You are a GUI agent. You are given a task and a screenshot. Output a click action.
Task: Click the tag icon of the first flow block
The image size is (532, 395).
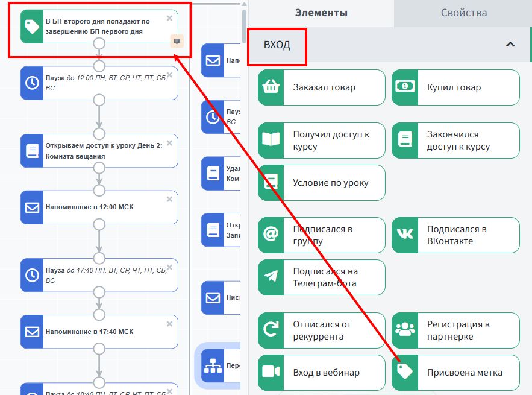coord(32,27)
